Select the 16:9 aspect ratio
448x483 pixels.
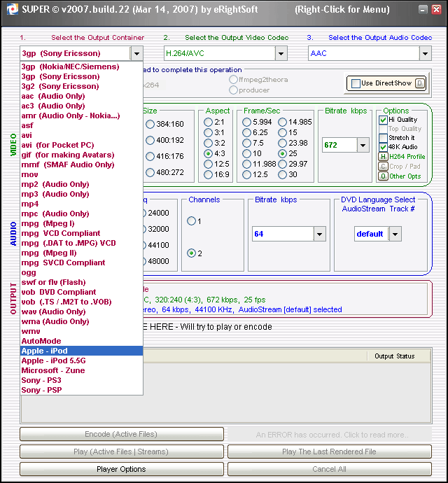[x=209, y=175]
